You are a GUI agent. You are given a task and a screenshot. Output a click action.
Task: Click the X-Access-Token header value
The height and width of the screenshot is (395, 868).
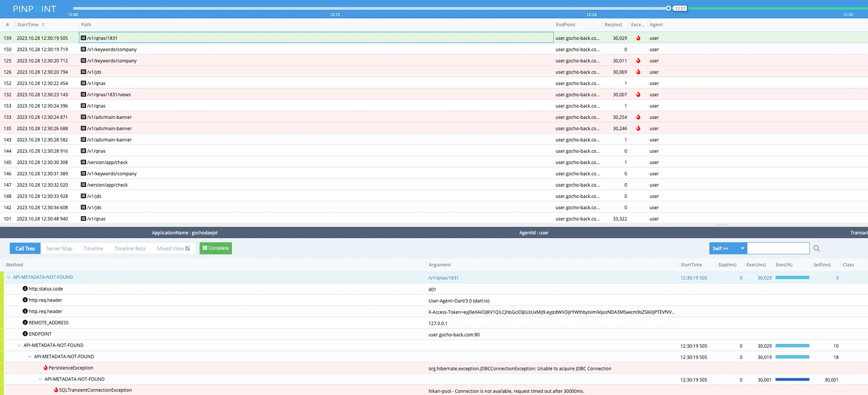552,312
